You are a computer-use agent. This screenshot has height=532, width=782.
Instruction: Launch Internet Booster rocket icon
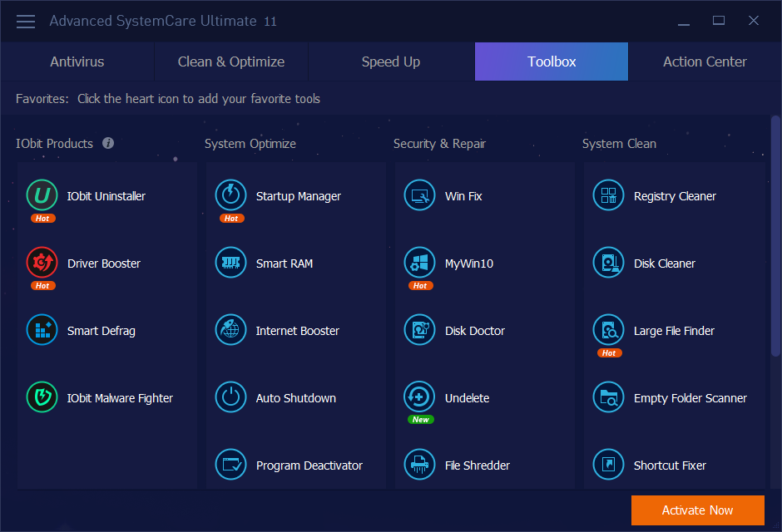point(231,330)
